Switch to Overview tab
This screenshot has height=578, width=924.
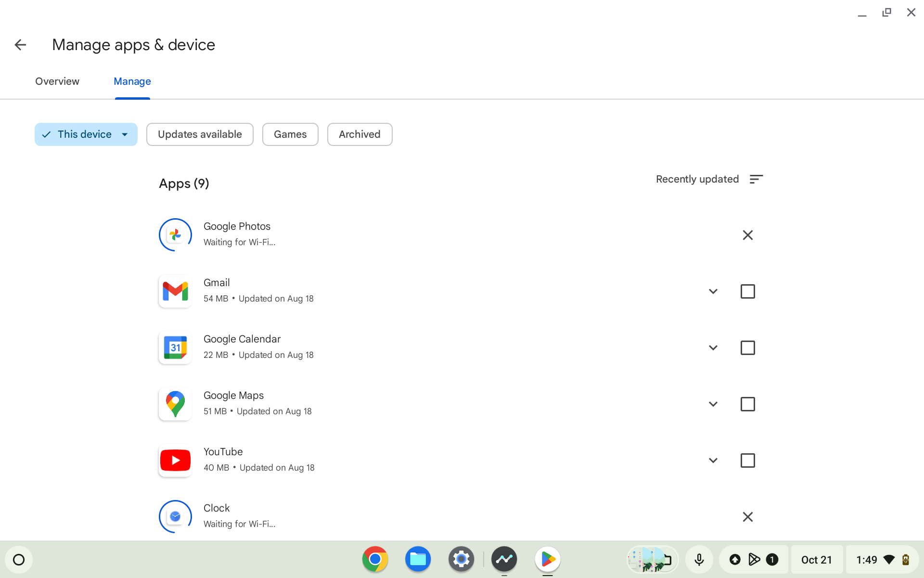(57, 81)
